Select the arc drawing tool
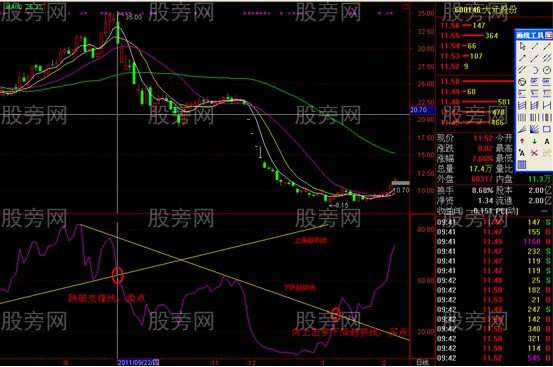 [x=535, y=70]
